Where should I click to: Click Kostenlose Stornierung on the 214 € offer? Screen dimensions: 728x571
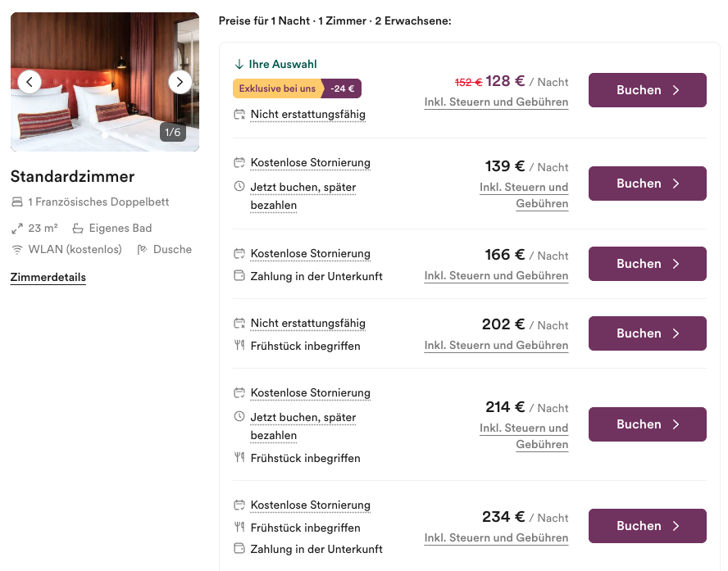[x=311, y=393]
